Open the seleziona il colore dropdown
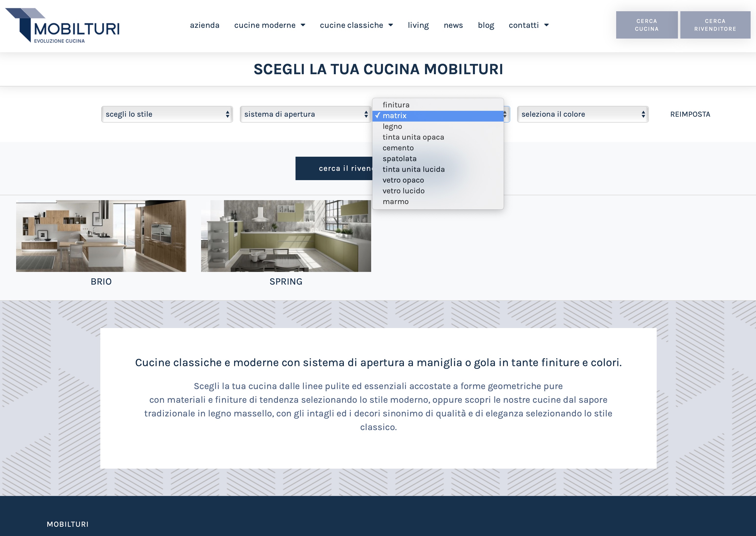This screenshot has width=756, height=536. click(x=583, y=114)
